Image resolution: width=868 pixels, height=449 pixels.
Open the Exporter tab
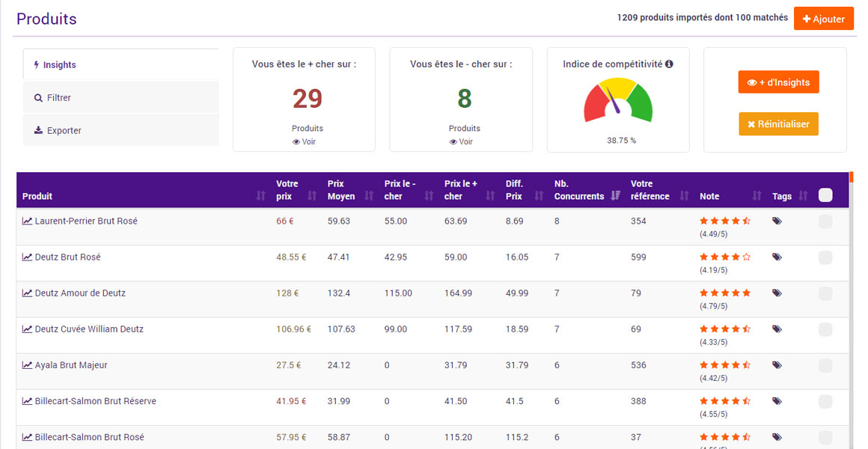click(x=121, y=130)
